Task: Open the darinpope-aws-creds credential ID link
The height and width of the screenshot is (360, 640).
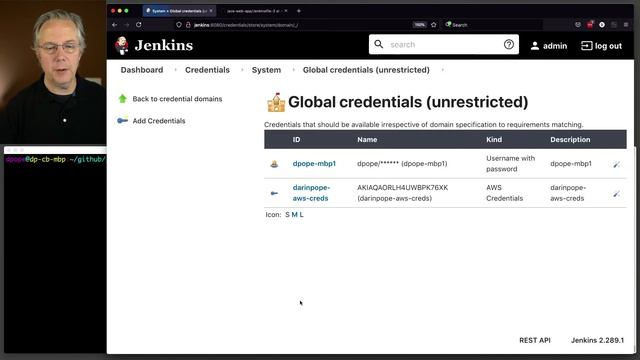Action: 311,193
